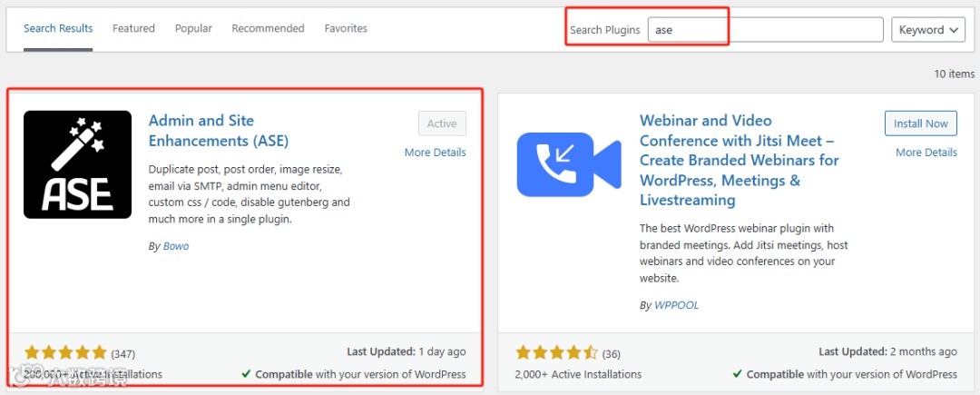Select the Jitsi Meet plugin description paragraph
980x395 pixels.
coord(744,253)
